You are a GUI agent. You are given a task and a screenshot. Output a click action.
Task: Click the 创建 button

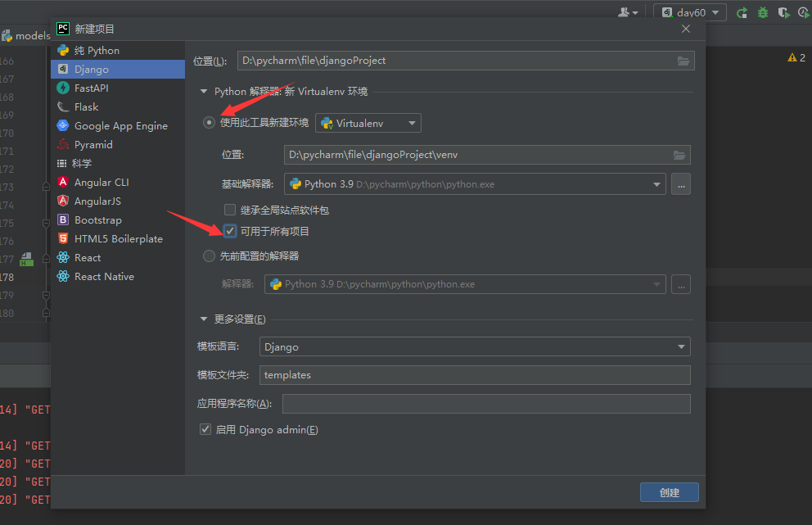point(669,492)
